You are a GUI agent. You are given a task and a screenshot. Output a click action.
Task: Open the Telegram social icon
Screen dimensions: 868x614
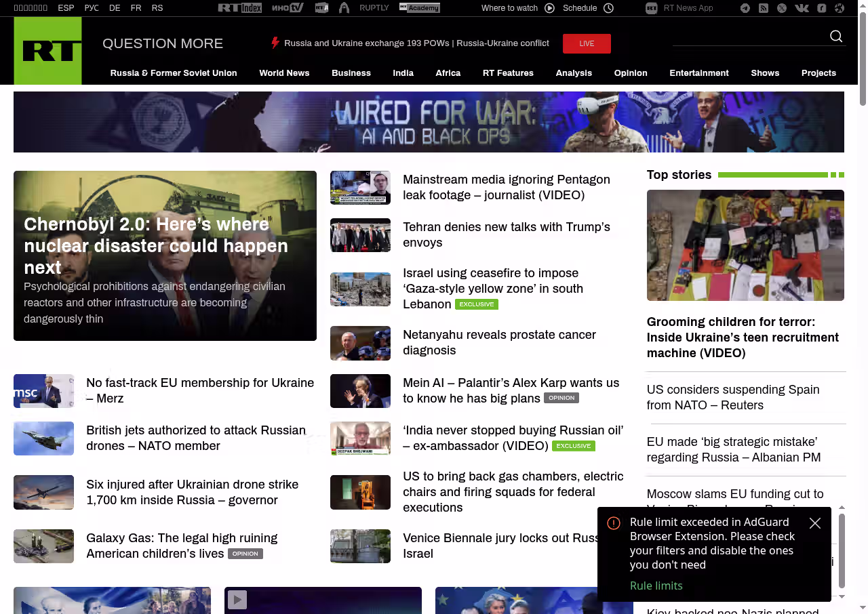pyautogui.click(x=745, y=8)
